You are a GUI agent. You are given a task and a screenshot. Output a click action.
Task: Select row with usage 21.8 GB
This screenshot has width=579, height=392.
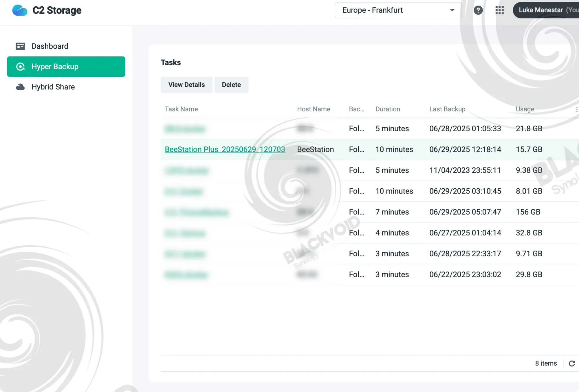(x=370, y=128)
